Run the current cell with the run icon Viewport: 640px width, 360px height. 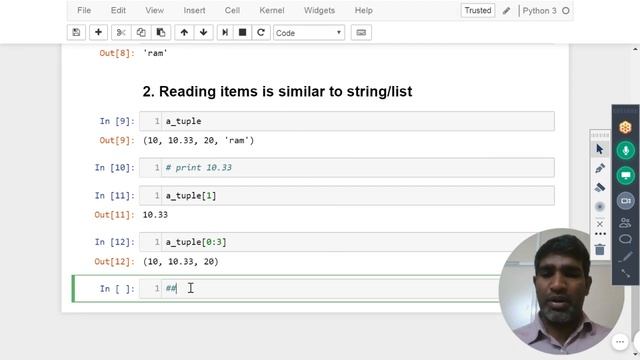[225, 33]
